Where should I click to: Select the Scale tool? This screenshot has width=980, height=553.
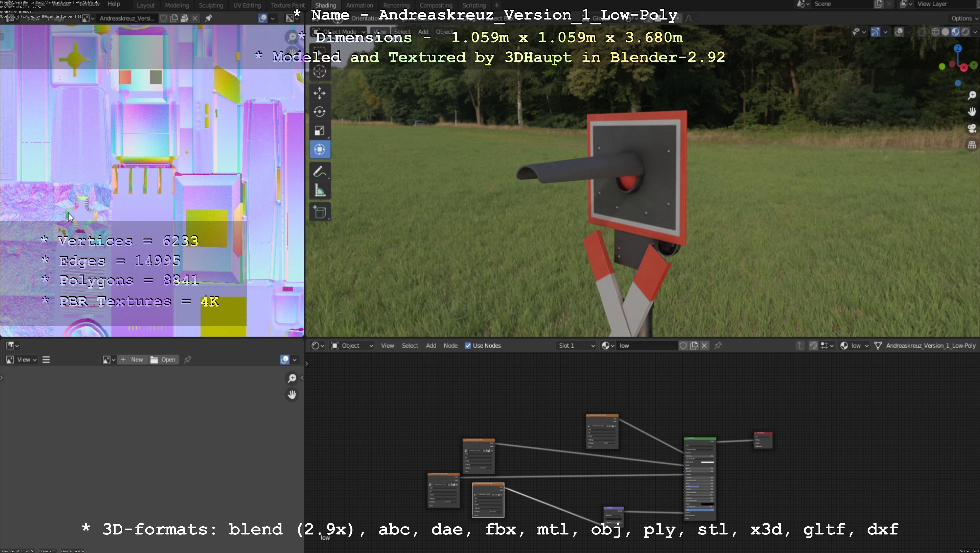click(320, 131)
